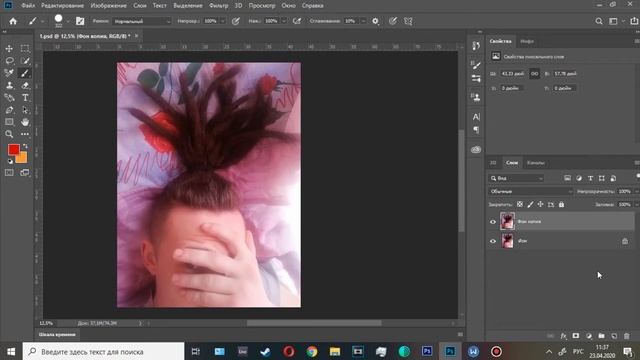Open layer Opacity 100% slider dropdown
Viewport: 640px width, 360px height.
click(636, 191)
